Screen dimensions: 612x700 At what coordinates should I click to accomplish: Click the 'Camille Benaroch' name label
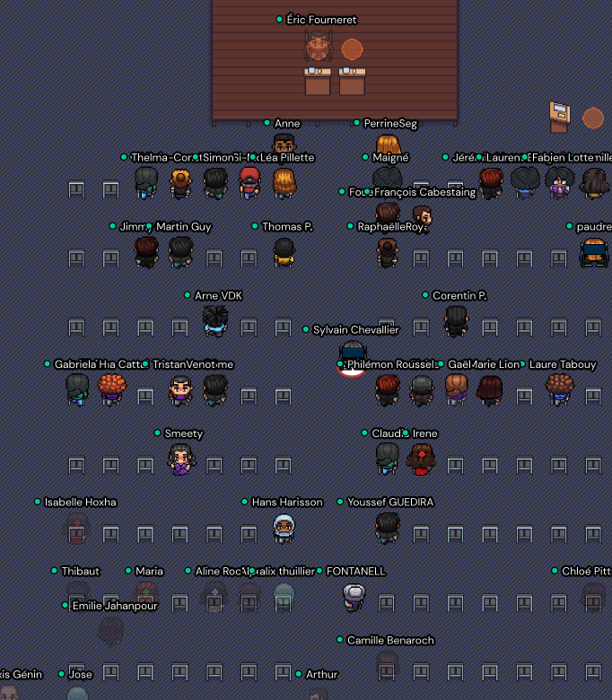390,641
